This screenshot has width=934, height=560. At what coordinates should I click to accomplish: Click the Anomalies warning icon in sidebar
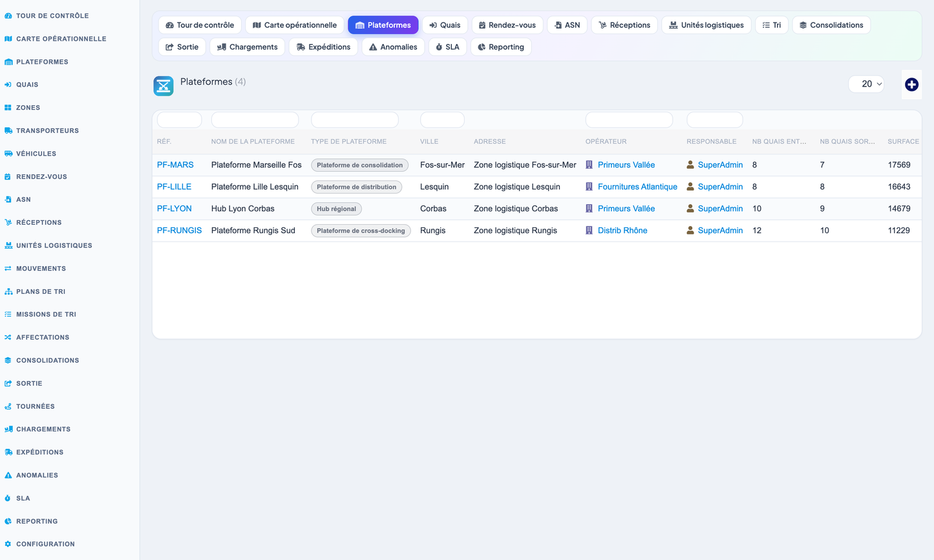click(x=8, y=475)
